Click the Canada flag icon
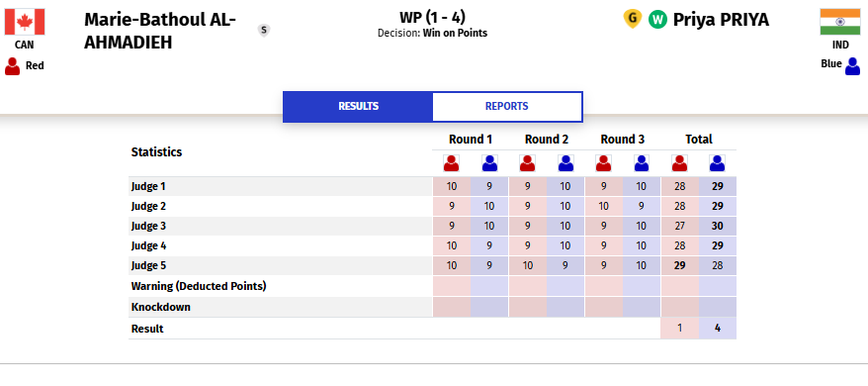The height and width of the screenshot is (386, 868). 25,22
